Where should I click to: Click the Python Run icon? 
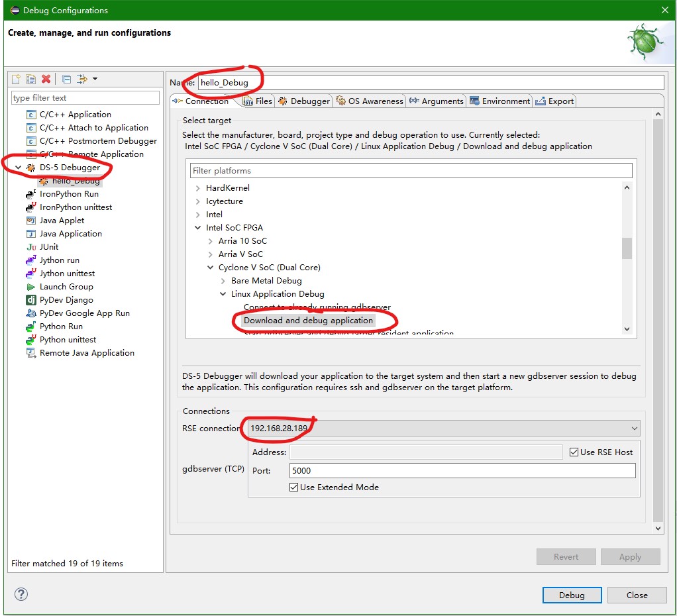[31, 327]
